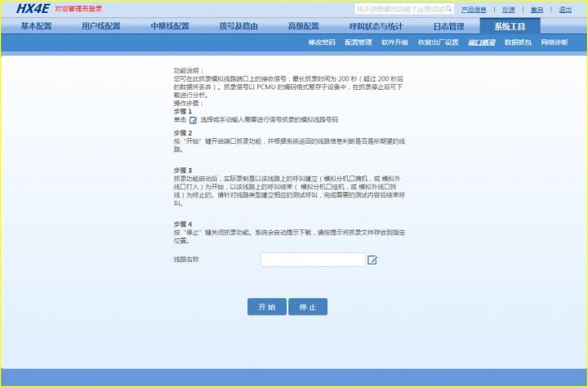The image size is (588, 387).
Task: Go to 修改密码 submenu
Action: pos(322,42)
